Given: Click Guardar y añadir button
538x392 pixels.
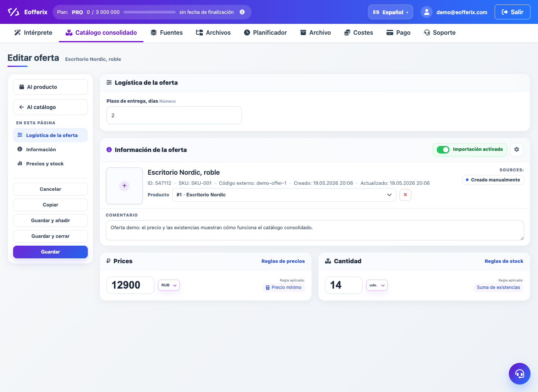Looking at the screenshot, I should pos(50,221).
